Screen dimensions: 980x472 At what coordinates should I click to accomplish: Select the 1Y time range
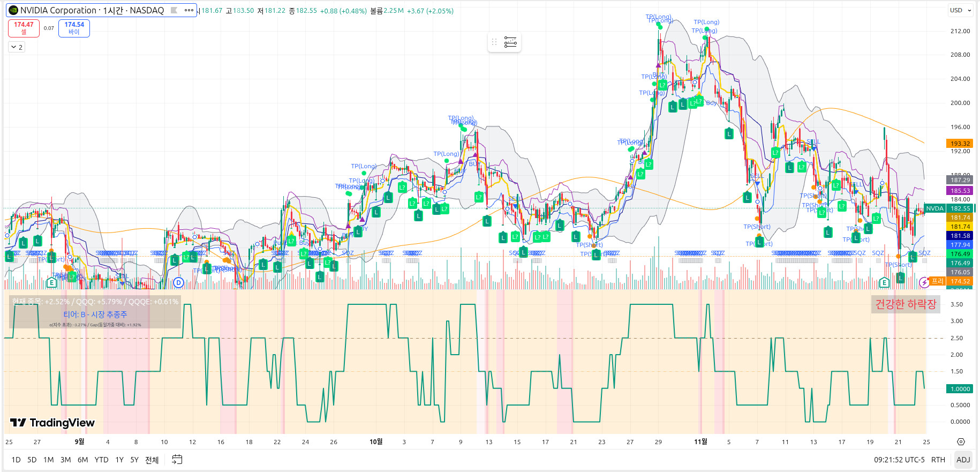tap(119, 460)
